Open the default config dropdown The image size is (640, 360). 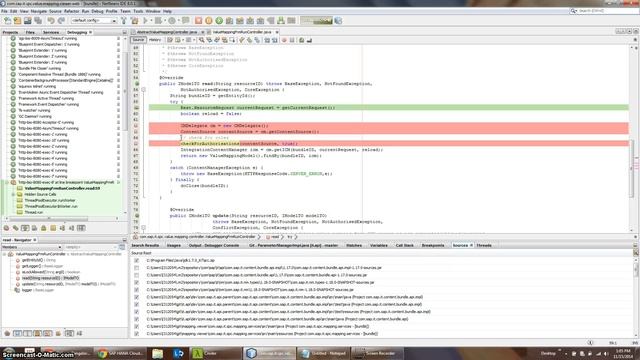(94, 20)
